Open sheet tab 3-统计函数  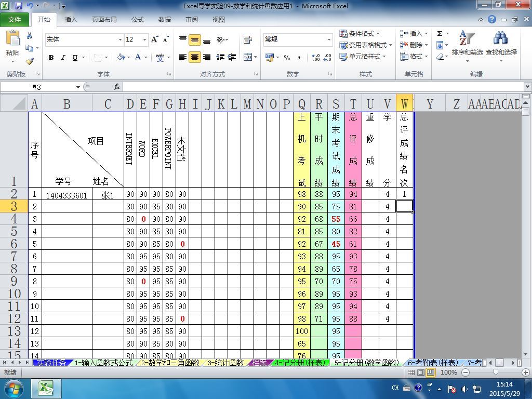[226, 363]
